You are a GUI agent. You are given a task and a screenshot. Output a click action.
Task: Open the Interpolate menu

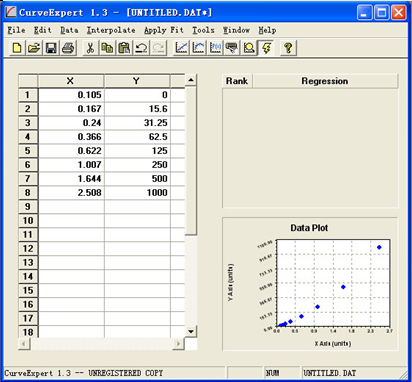point(111,30)
